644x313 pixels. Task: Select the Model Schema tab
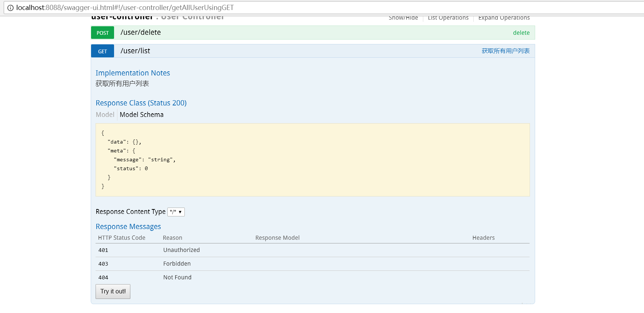click(141, 115)
